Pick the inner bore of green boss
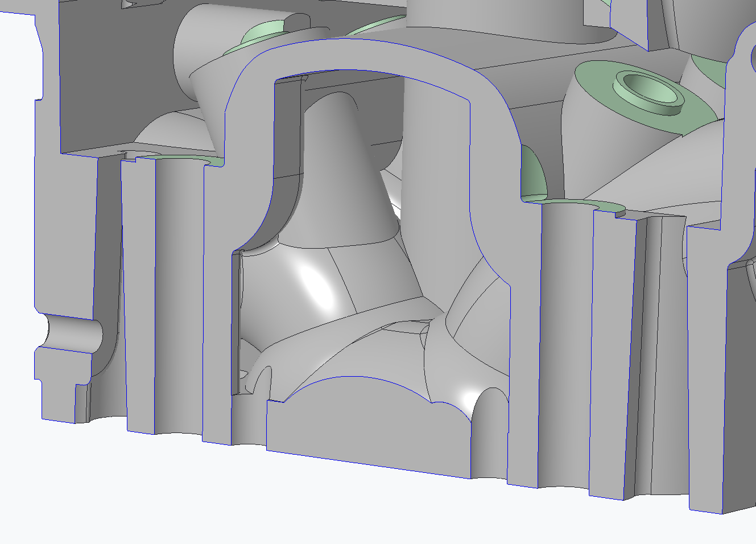This screenshot has width=756, height=544. coord(650,89)
